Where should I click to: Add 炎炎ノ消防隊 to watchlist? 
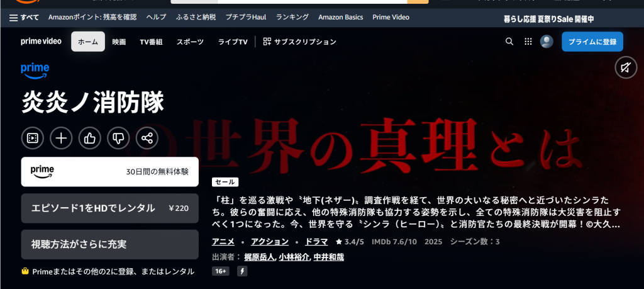tap(61, 138)
